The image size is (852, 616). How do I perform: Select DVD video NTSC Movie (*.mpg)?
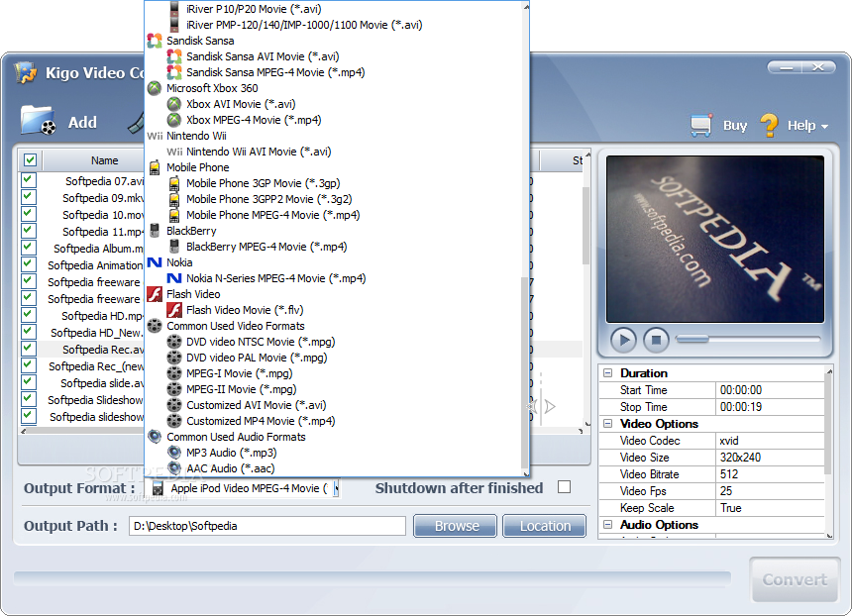point(261,342)
